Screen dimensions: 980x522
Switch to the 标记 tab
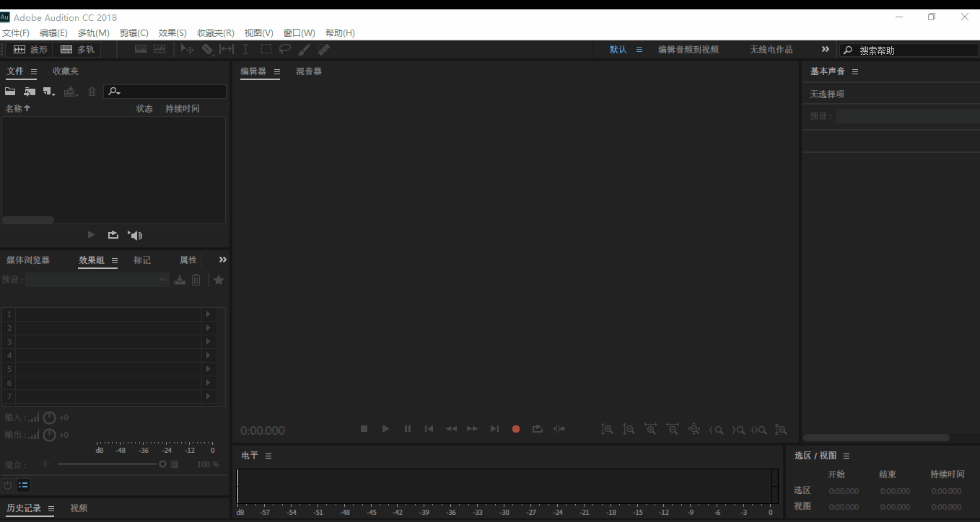point(142,260)
